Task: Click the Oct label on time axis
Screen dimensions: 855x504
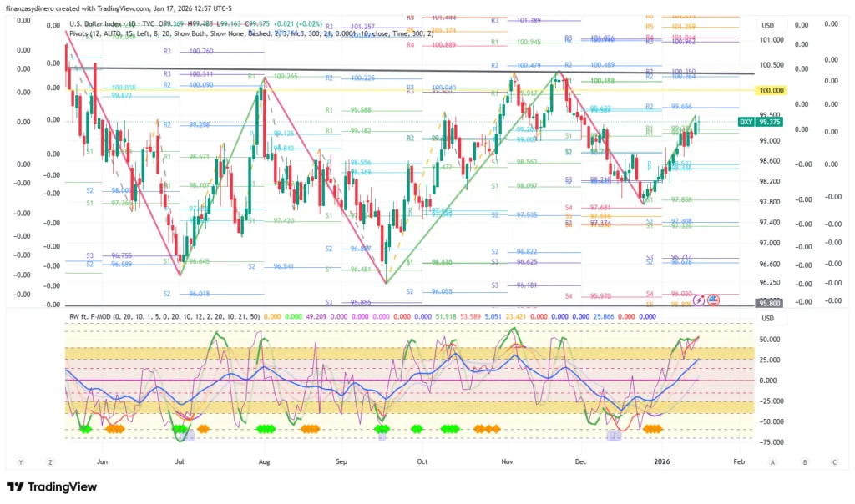Action: pos(422,461)
